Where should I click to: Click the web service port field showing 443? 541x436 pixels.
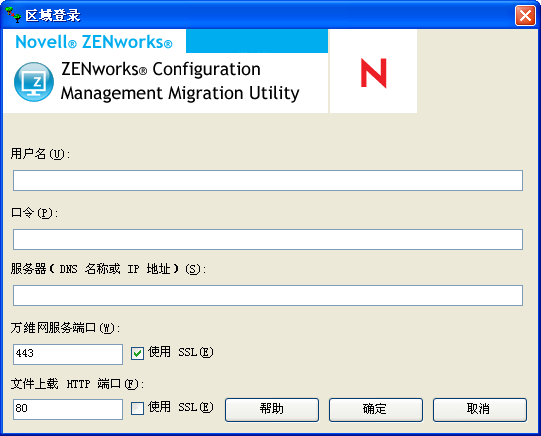click(68, 354)
